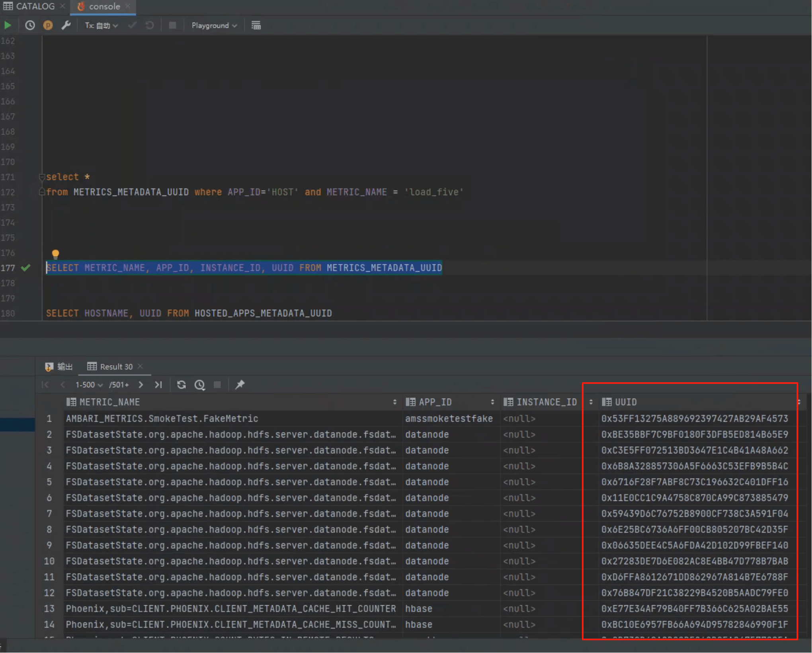Select the PHOENIX CLIENT_METADATA_CACHE_HIT_COUNTER metric cell

click(x=233, y=609)
